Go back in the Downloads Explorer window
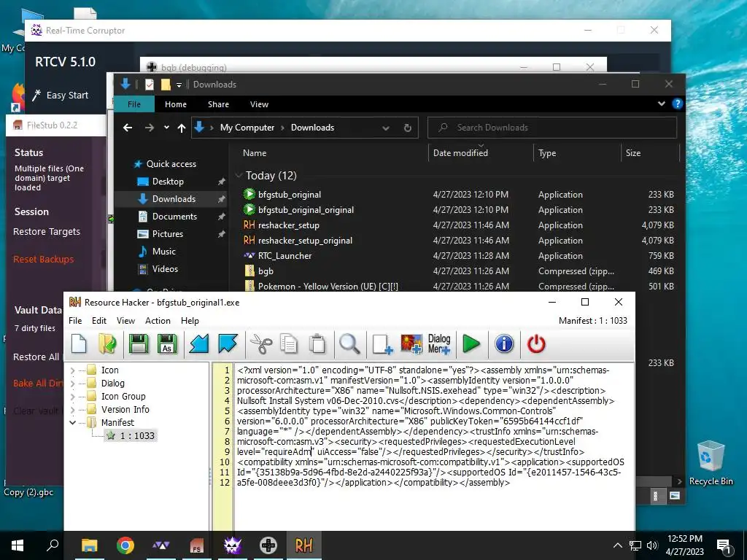Viewport: 747px width, 560px height. tap(127, 128)
